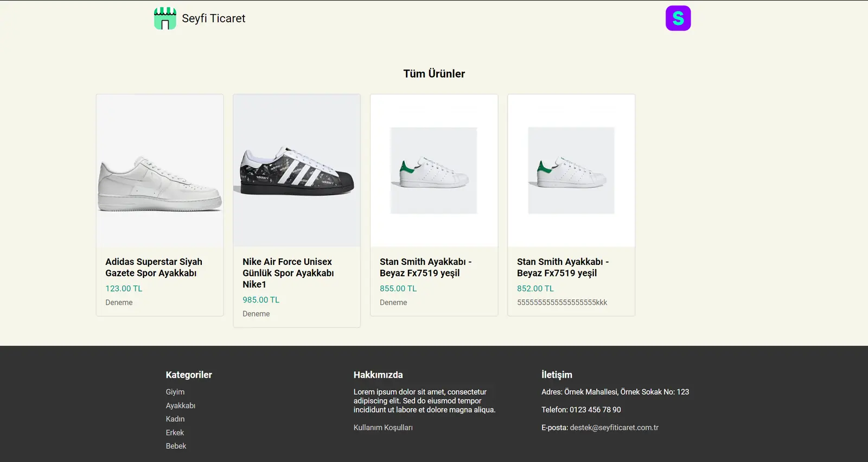The width and height of the screenshot is (868, 462).
Task: Click the Adres: Örnek Mahallesi line
Action: 615,392
